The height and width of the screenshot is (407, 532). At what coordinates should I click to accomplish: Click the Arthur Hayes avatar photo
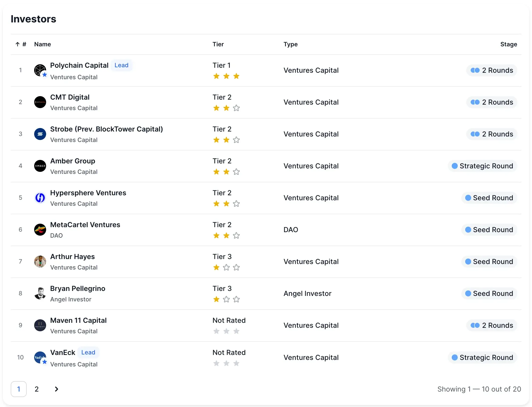point(40,262)
